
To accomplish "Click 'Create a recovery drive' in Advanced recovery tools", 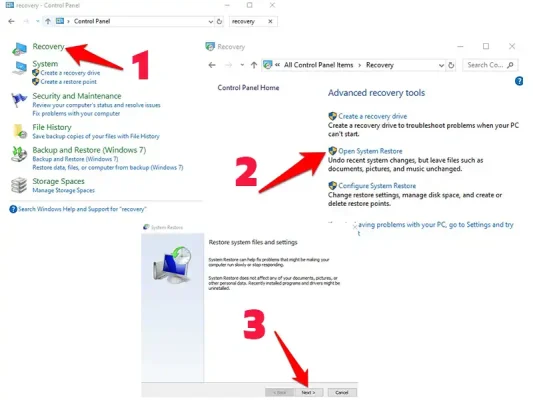I will pyautogui.click(x=373, y=116).
